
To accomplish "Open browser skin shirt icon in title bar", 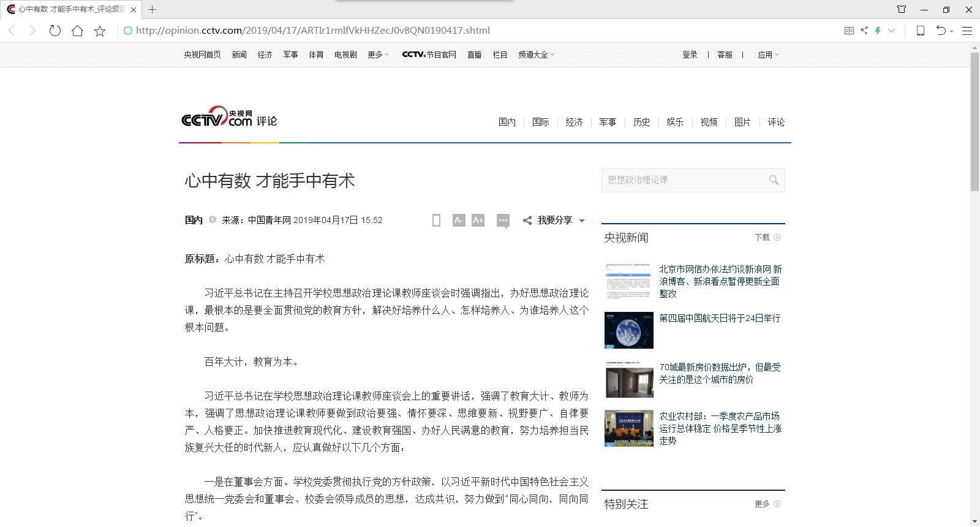I will (902, 9).
